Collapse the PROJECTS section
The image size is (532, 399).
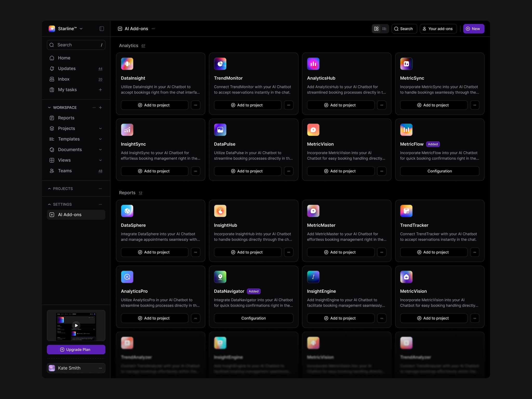pyautogui.click(x=49, y=189)
